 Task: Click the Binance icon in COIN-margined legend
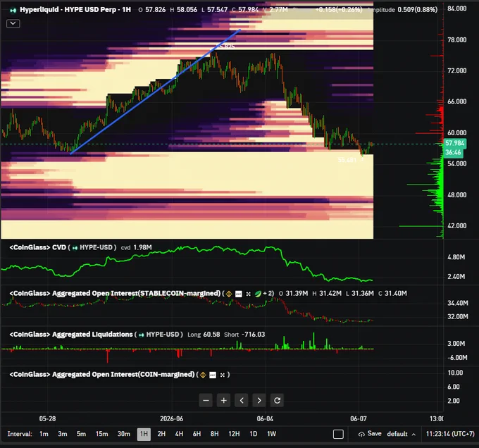coord(203,375)
